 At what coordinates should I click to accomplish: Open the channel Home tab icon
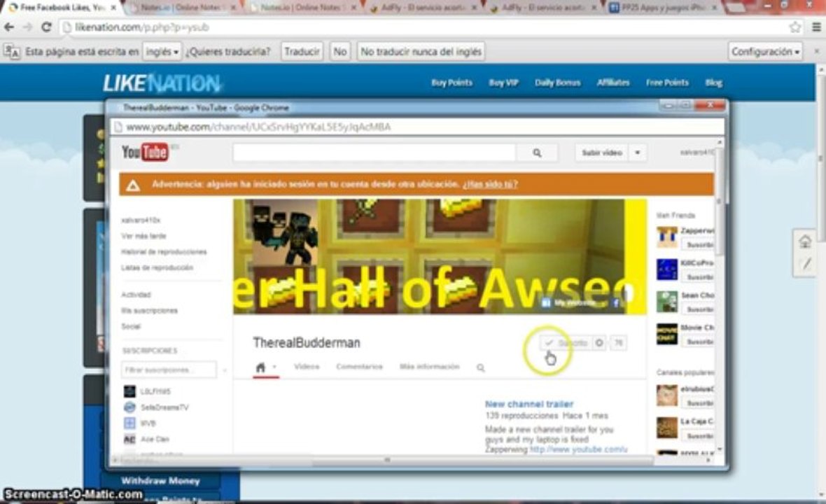[260, 367]
